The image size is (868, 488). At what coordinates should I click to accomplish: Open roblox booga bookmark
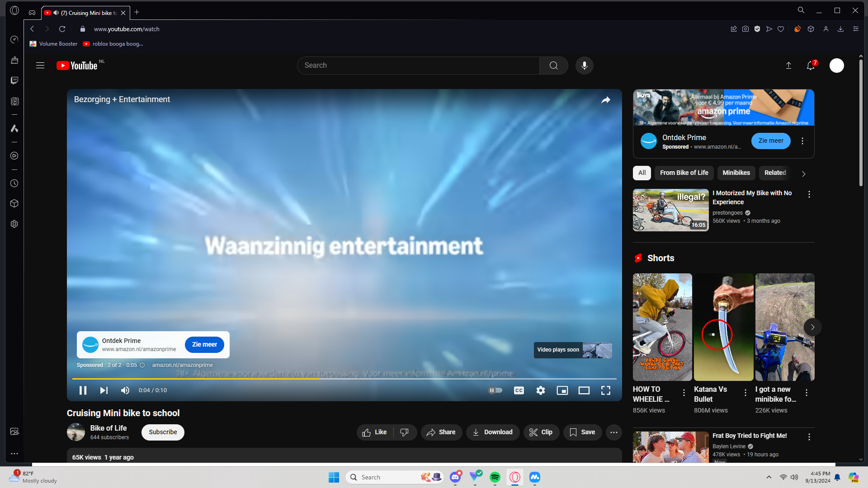tap(113, 44)
